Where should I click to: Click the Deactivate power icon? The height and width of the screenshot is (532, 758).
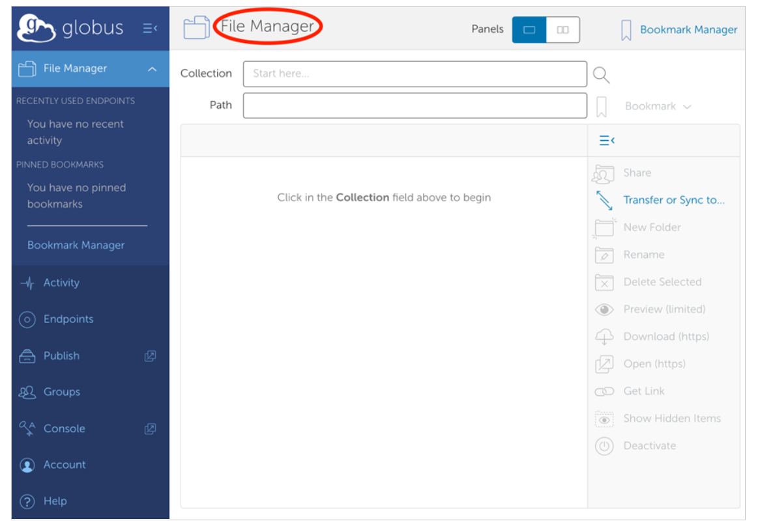pyautogui.click(x=604, y=446)
